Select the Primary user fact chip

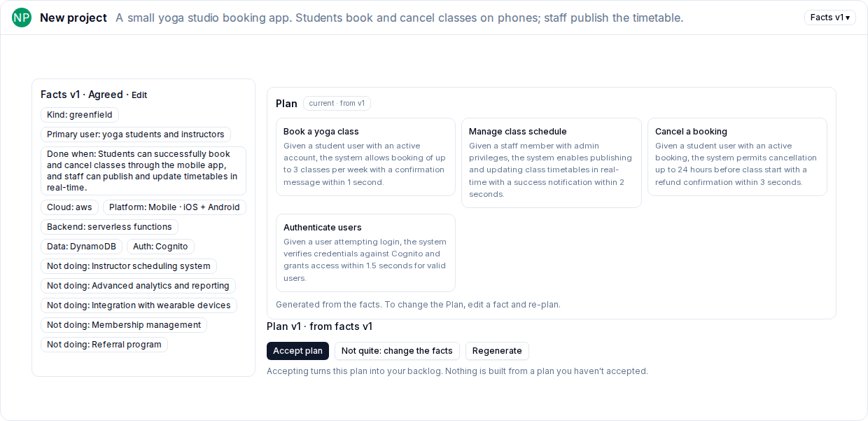(136, 134)
